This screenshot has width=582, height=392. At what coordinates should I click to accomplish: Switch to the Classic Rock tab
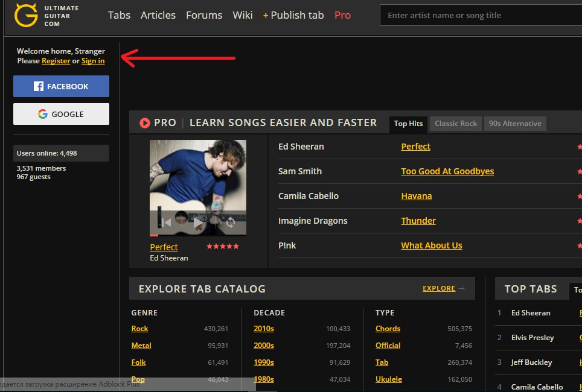456,124
